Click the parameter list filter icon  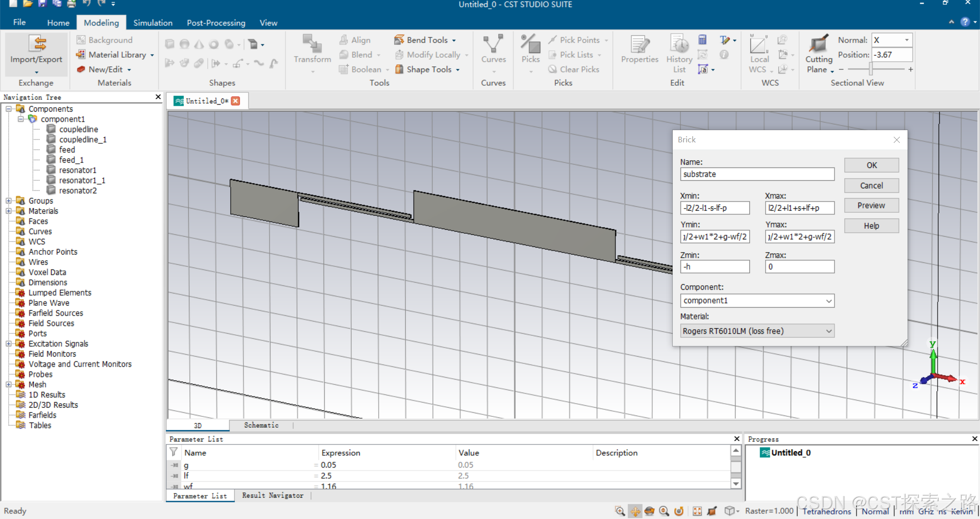174,452
